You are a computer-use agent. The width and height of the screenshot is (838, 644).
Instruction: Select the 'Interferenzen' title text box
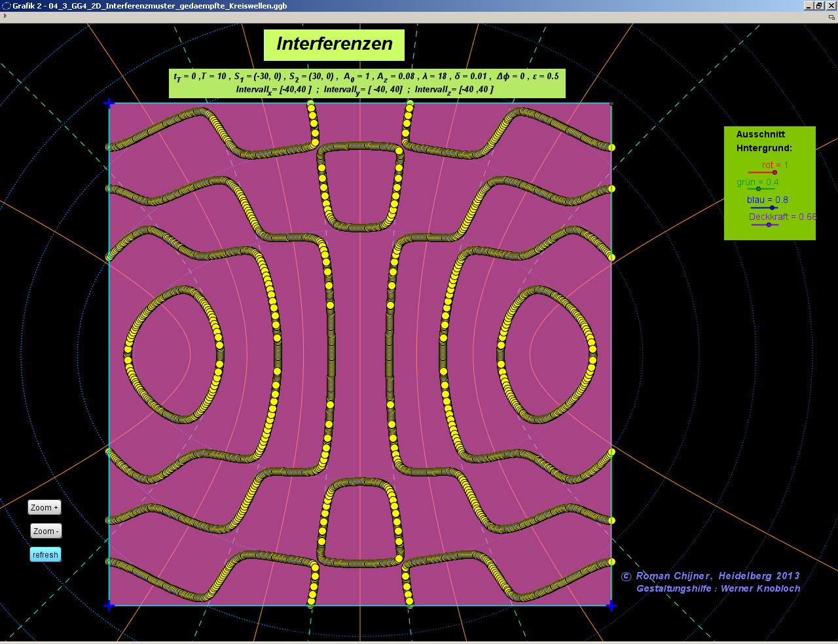(x=334, y=45)
